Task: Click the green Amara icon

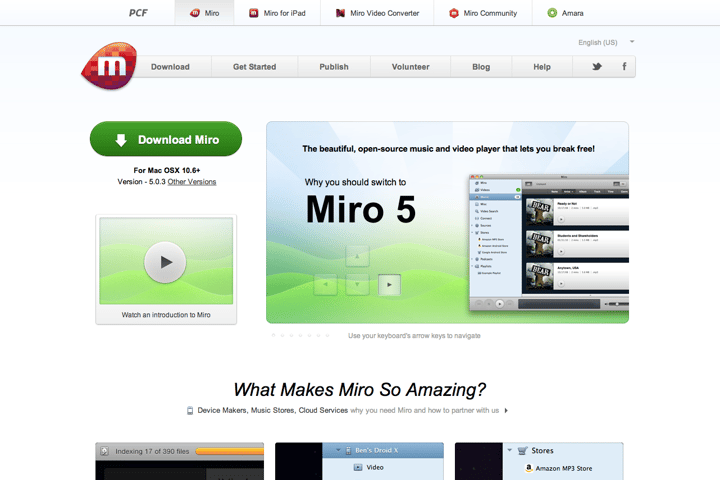Action: [x=552, y=13]
